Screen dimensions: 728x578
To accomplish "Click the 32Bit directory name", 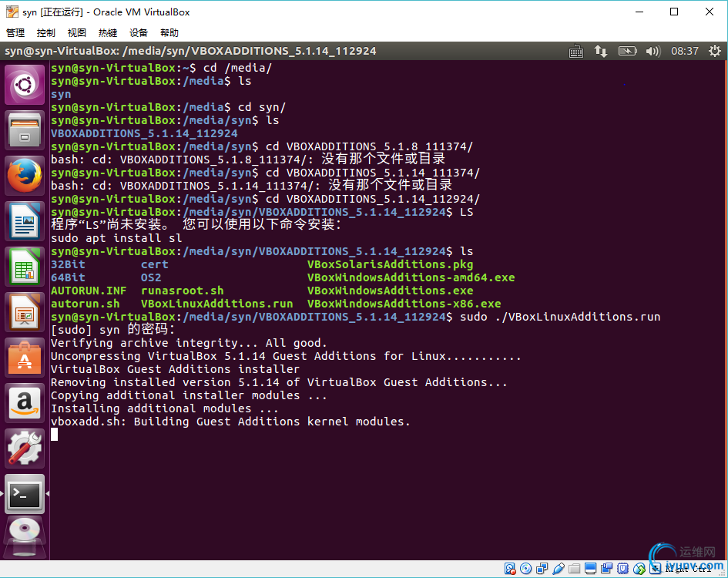I will 68,264.
